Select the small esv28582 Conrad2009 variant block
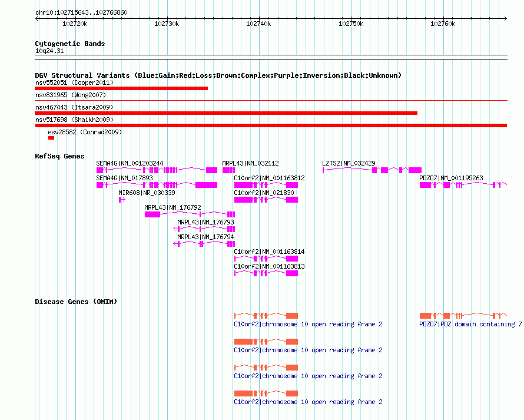 point(51,138)
